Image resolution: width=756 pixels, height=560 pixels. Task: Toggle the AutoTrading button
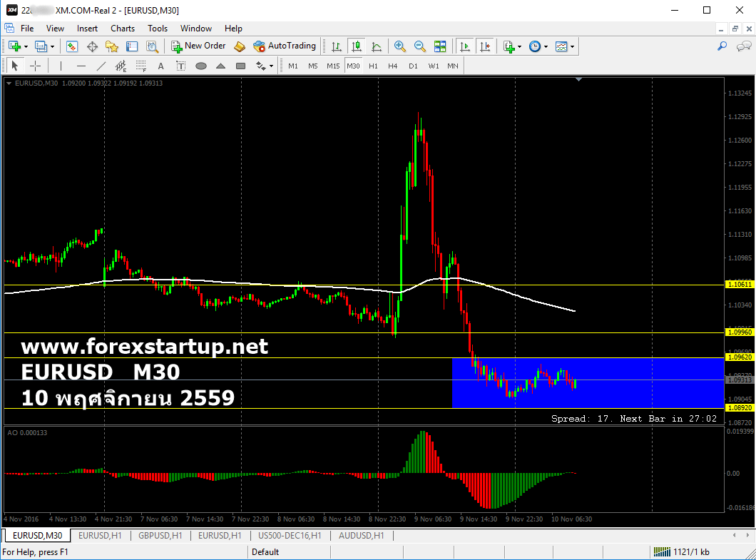click(285, 46)
